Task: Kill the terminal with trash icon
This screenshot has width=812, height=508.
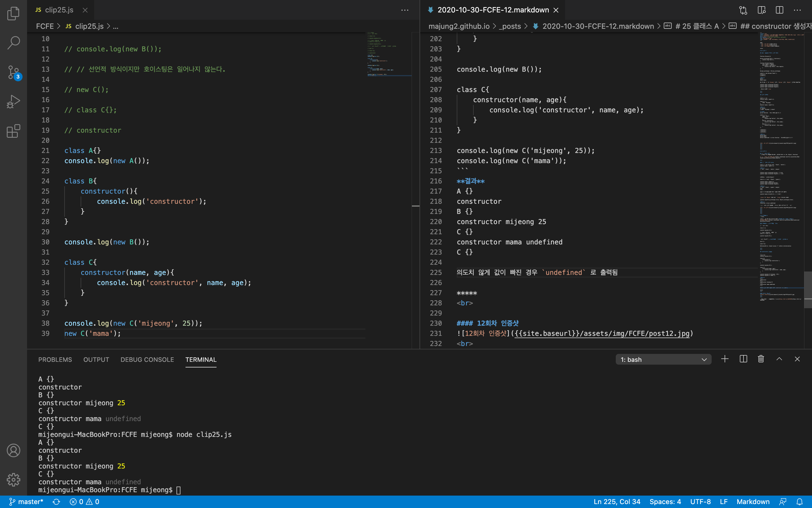Action: coord(761,359)
